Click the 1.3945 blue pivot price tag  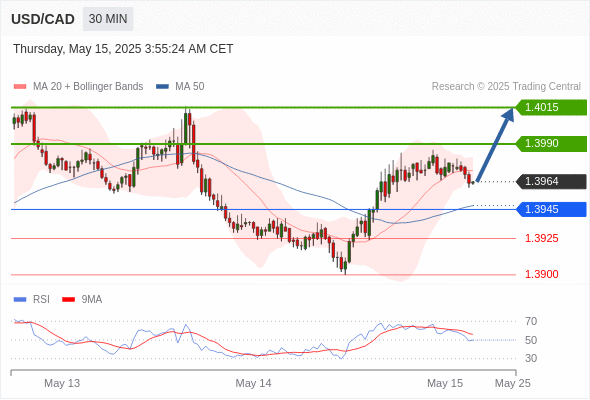551,209
